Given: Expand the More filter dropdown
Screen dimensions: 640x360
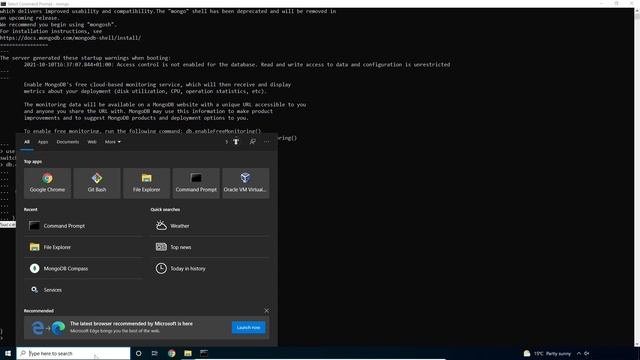Looking at the screenshot, I should [113, 142].
